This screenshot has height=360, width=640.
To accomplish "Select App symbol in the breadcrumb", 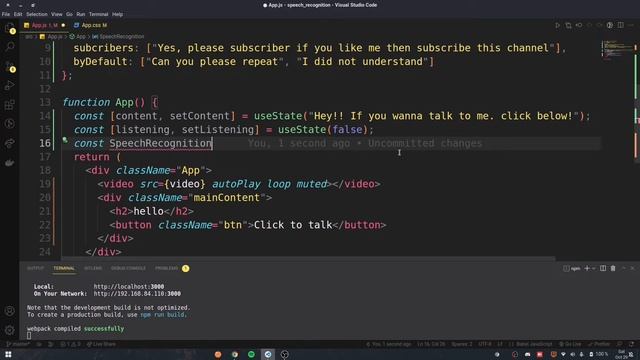I will click(x=78, y=37).
